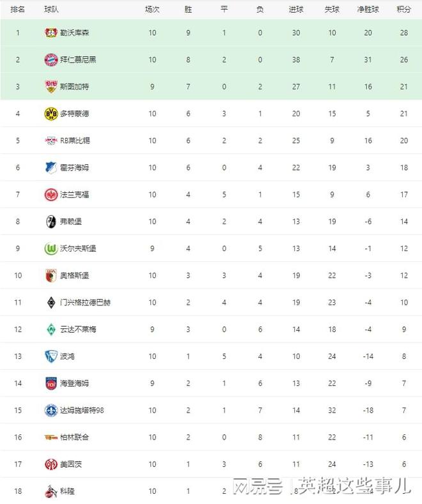Click the Bayern Munich club logo
This screenshot has width=422, height=504.
coord(51,59)
